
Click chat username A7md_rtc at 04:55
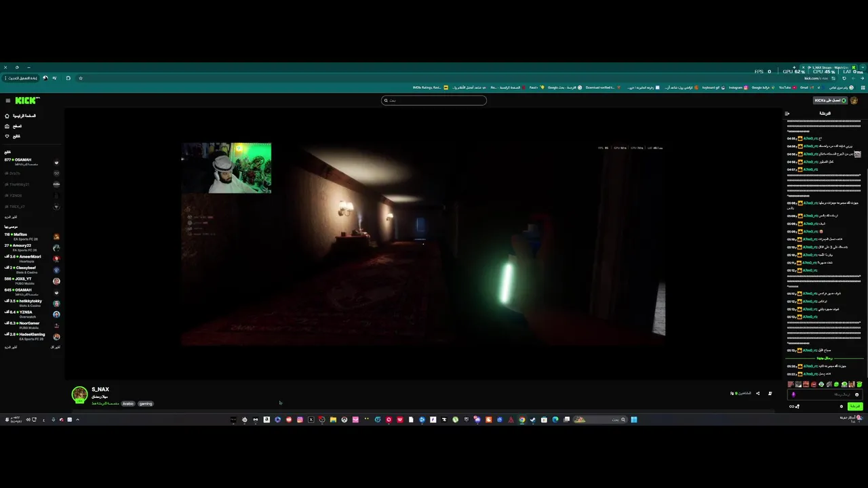click(x=811, y=138)
